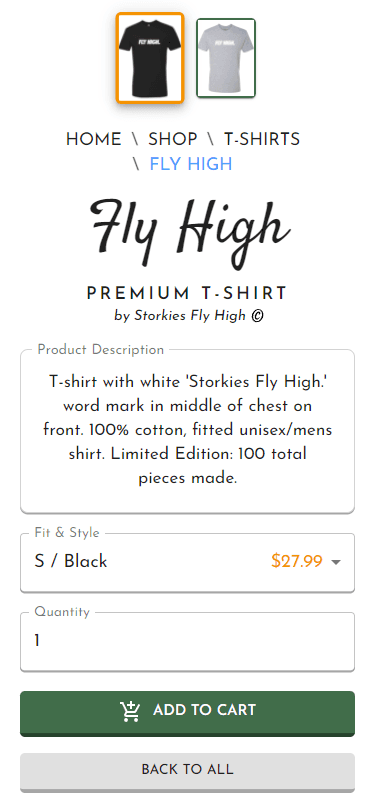
Task: Open the SHOP breadcrumb link
Action: (173, 139)
